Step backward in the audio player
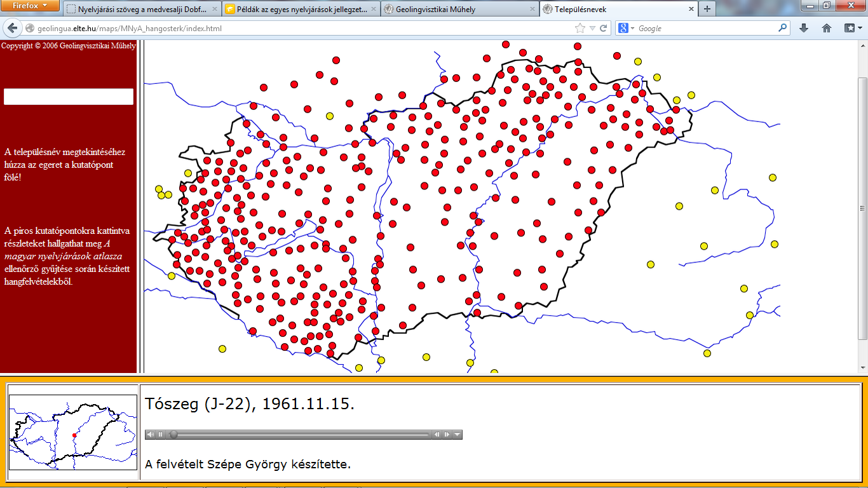 click(x=437, y=435)
